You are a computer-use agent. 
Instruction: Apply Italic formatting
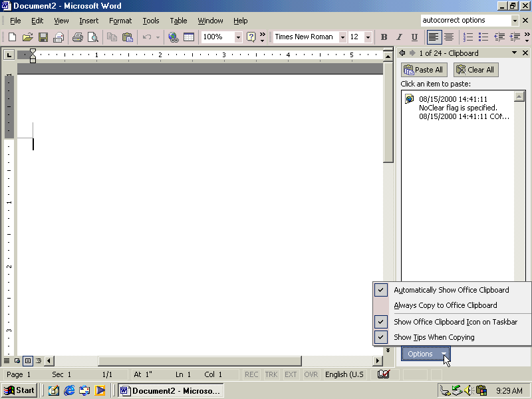point(399,37)
